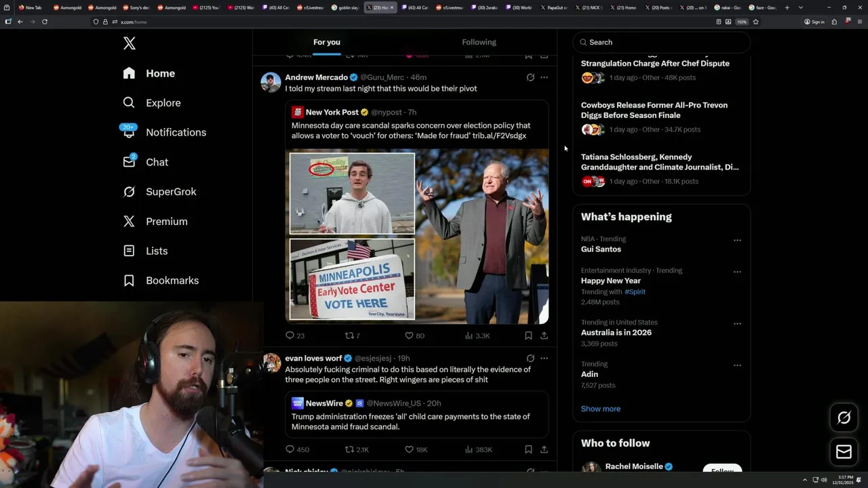This screenshot has height=488, width=868.
Task: Like Andrew Mercado's post
Action: pyautogui.click(x=414, y=335)
